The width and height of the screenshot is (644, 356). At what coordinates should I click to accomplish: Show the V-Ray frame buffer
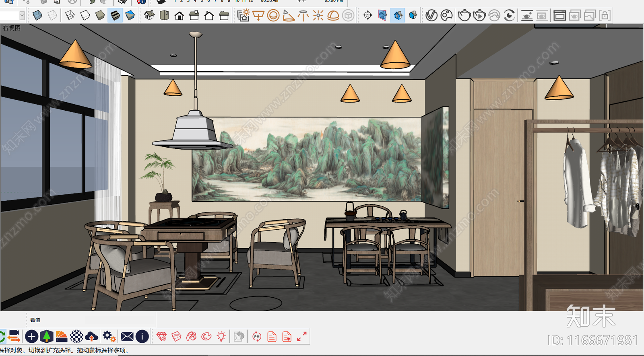click(559, 15)
